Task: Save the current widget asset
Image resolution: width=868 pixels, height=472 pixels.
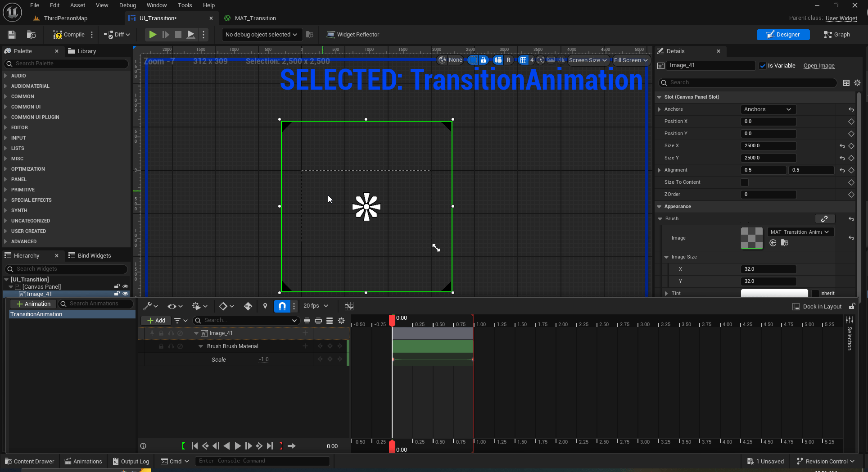Action: 12,35
